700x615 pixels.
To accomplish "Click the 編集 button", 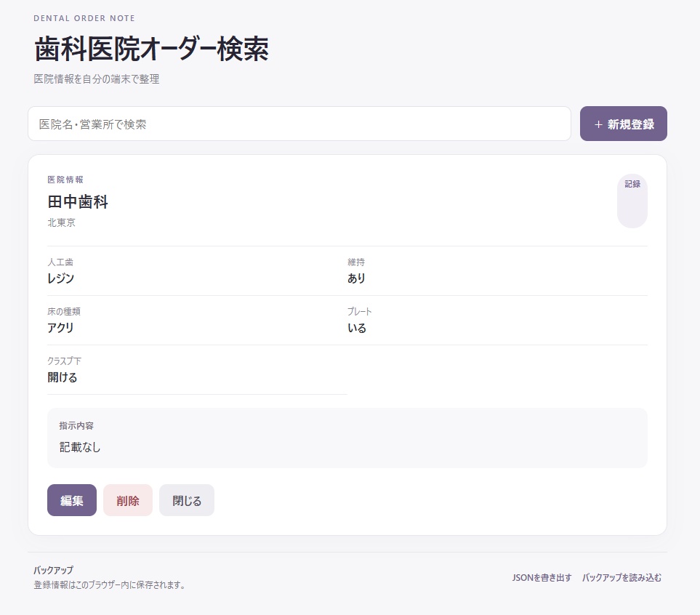I will 72,500.
